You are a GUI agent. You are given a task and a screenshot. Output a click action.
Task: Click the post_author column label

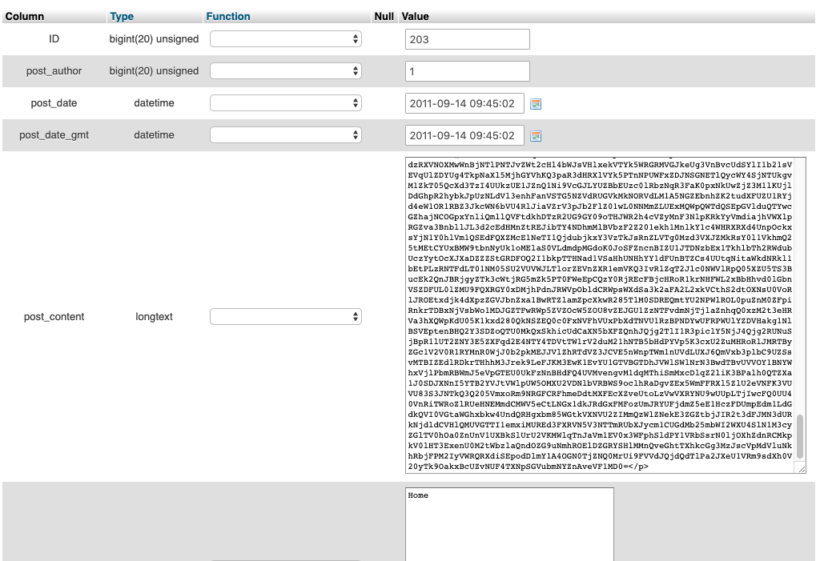click(x=54, y=71)
